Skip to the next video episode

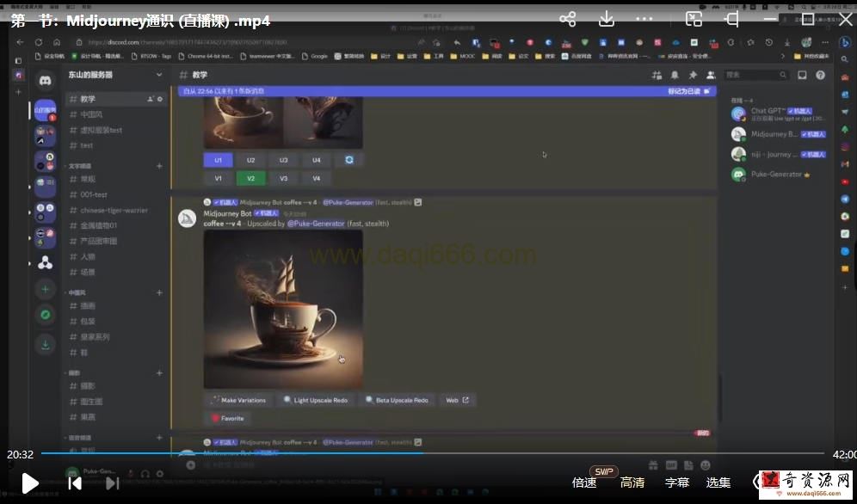(112, 482)
